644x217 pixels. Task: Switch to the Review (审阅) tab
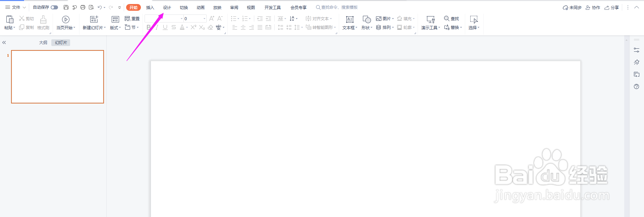point(234,7)
